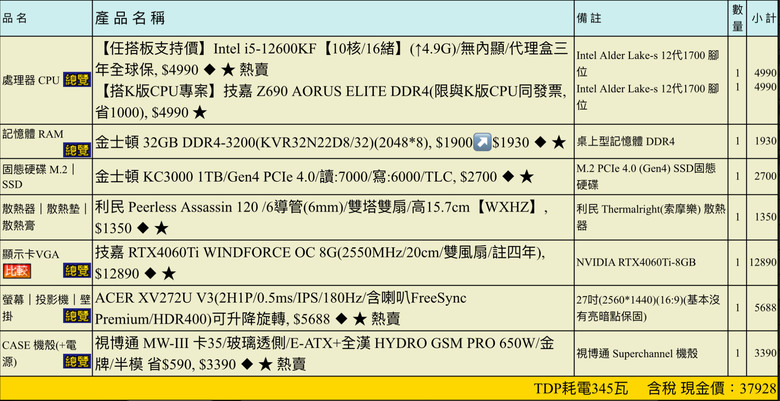This screenshot has width=780, height=401.
Task: Click the 1930 subtotal in RAM row
Action: (x=765, y=142)
